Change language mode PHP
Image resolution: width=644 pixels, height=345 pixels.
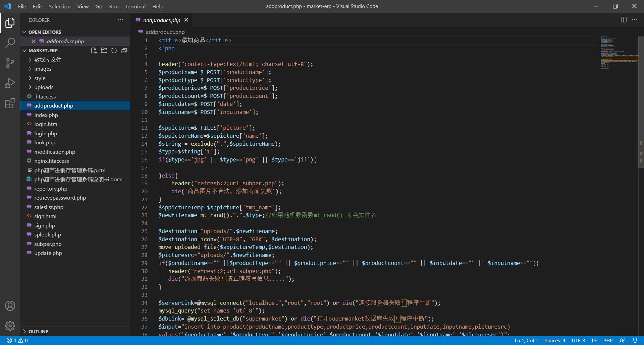click(608, 340)
